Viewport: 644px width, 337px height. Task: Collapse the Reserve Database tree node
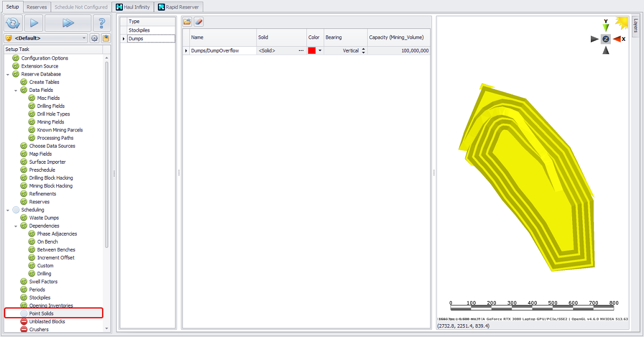[x=8, y=74]
